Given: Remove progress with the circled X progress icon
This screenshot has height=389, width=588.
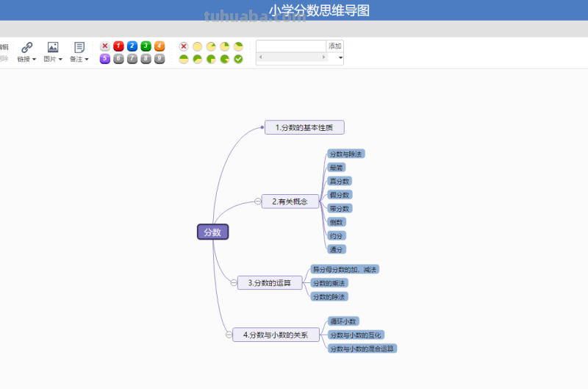Looking at the screenshot, I should pyautogui.click(x=183, y=46).
